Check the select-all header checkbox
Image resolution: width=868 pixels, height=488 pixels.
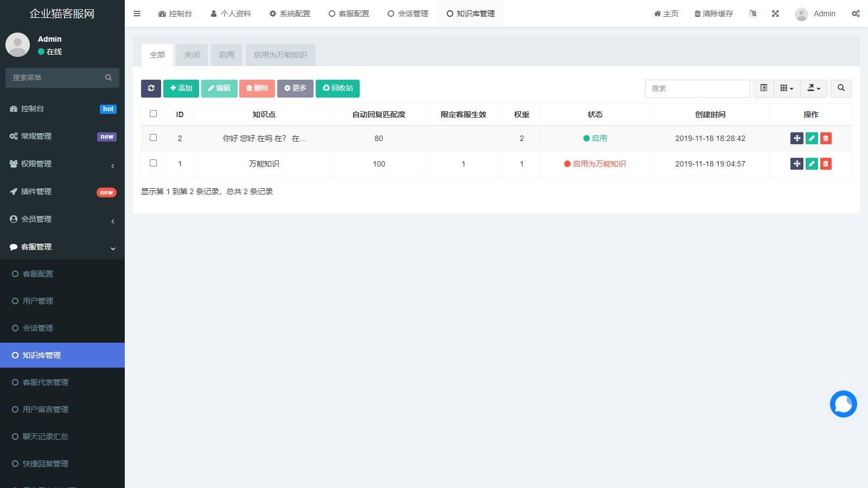tap(153, 114)
